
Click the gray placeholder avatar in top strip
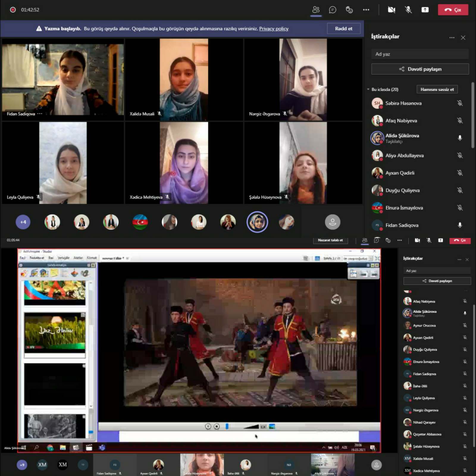(x=332, y=222)
